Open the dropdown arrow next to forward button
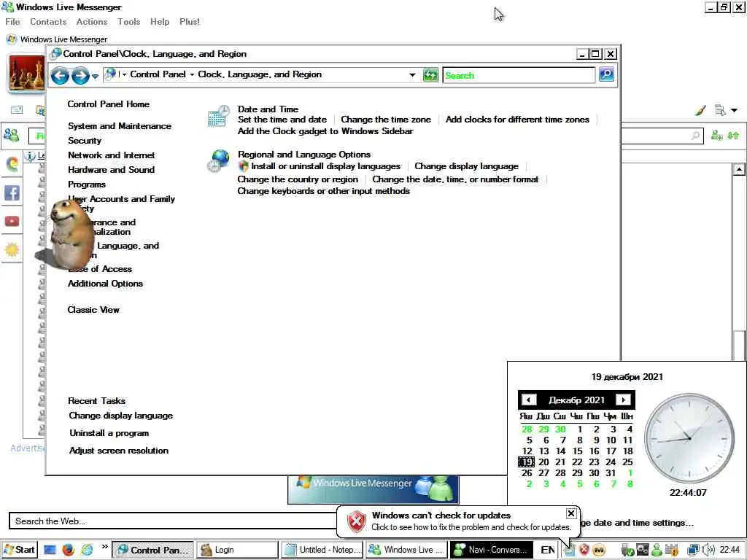Viewport: 747px width, 560px height. pyautogui.click(x=95, y=76)
